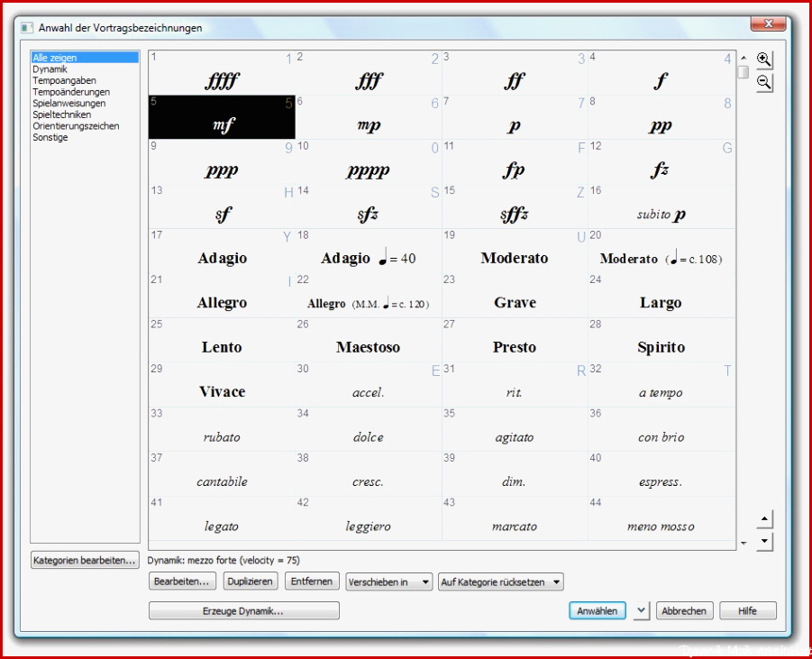The width and height of the screenshot is (812, 659).
Task: Open the Verschieben in dropdown
Action: pos(389,581)
